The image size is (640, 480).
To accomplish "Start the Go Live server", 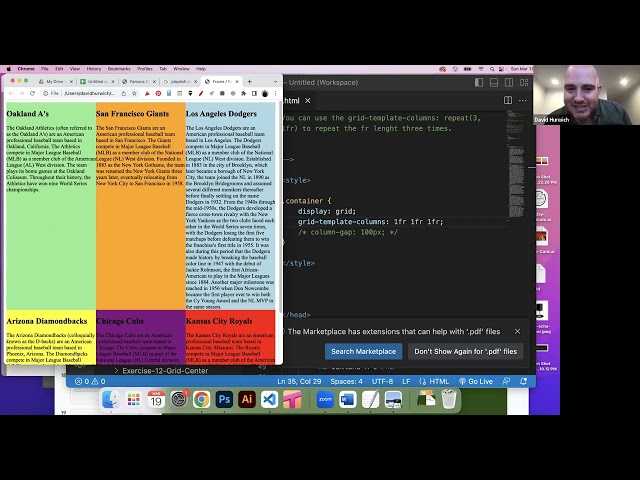I will coord(476,381).
